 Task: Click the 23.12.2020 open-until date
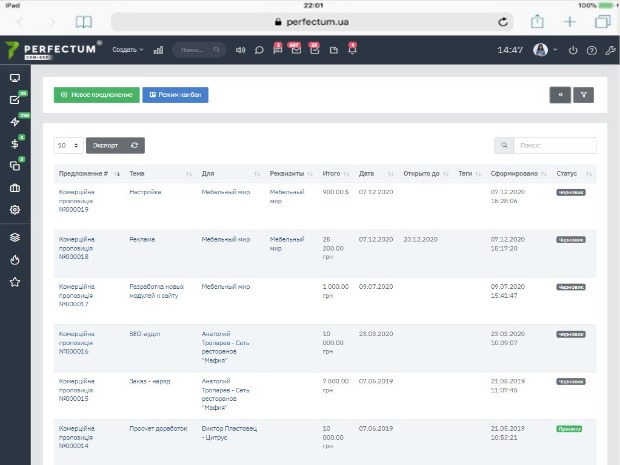pos(420,239)
